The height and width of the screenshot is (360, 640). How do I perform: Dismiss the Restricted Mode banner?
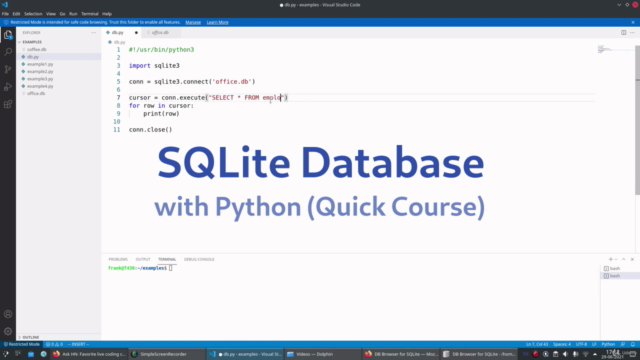[x=633, y=22]
